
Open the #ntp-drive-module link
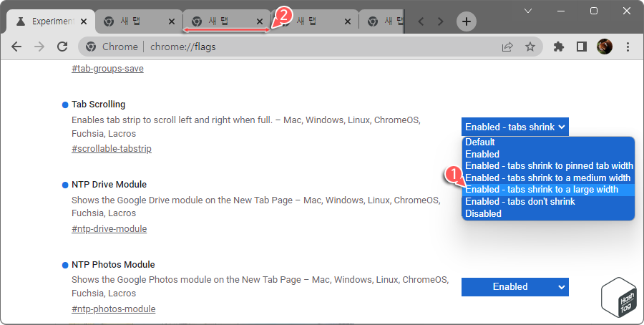point(109,229)
